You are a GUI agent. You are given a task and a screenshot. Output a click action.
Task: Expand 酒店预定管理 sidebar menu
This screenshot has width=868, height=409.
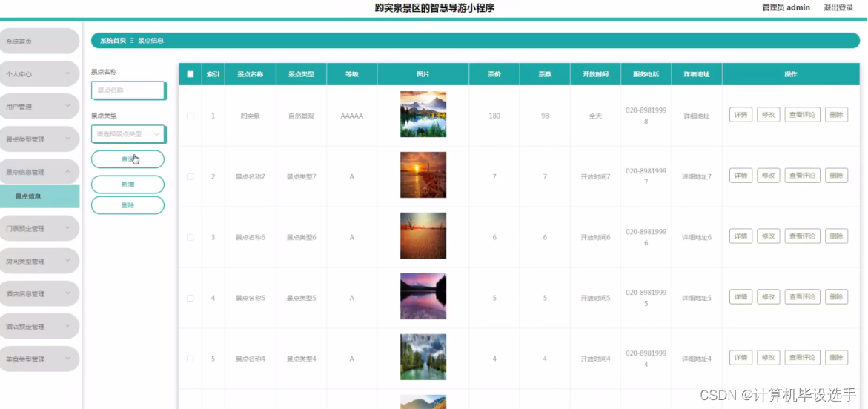pos(39,326)
